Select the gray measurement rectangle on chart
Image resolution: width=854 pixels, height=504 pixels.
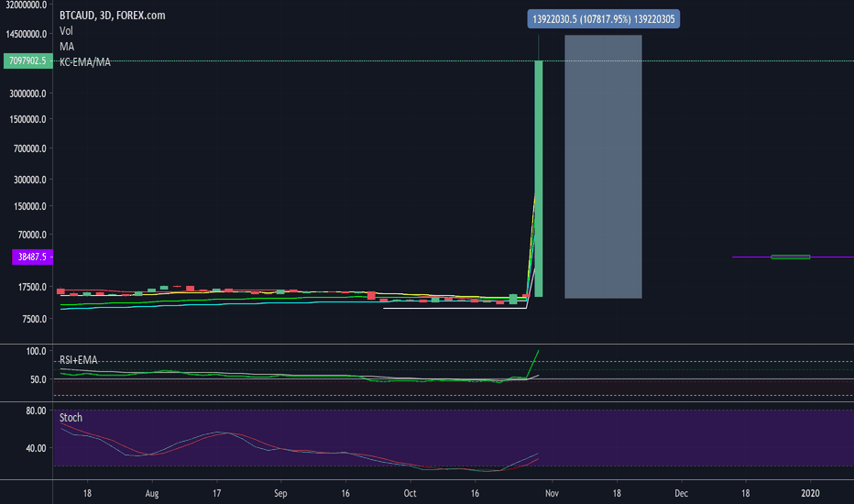(604, 167)
